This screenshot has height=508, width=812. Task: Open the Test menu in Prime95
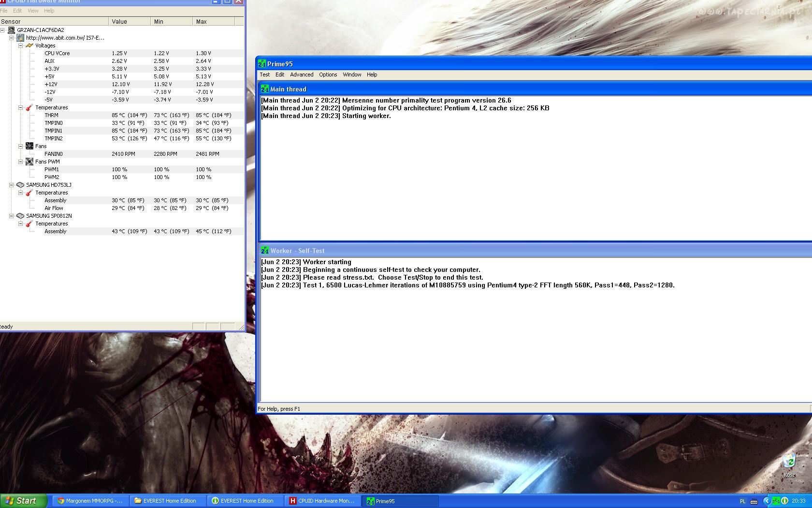265,75
